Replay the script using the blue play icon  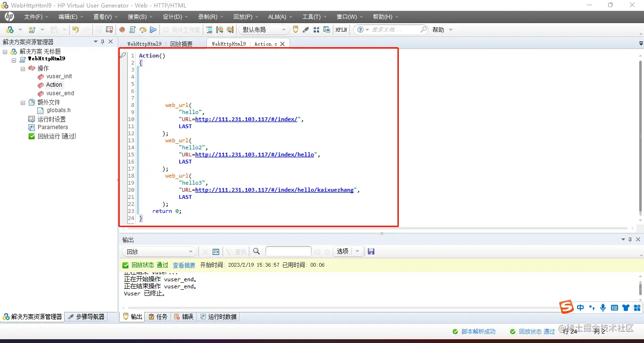pos(153,29)
